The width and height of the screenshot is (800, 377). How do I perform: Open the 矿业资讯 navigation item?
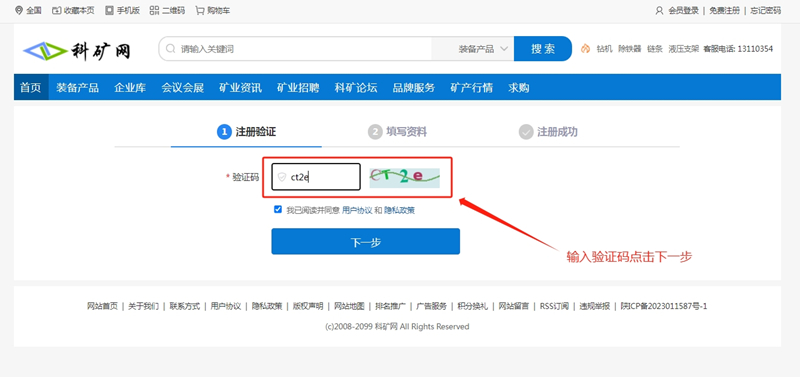[x=240, y=87]
